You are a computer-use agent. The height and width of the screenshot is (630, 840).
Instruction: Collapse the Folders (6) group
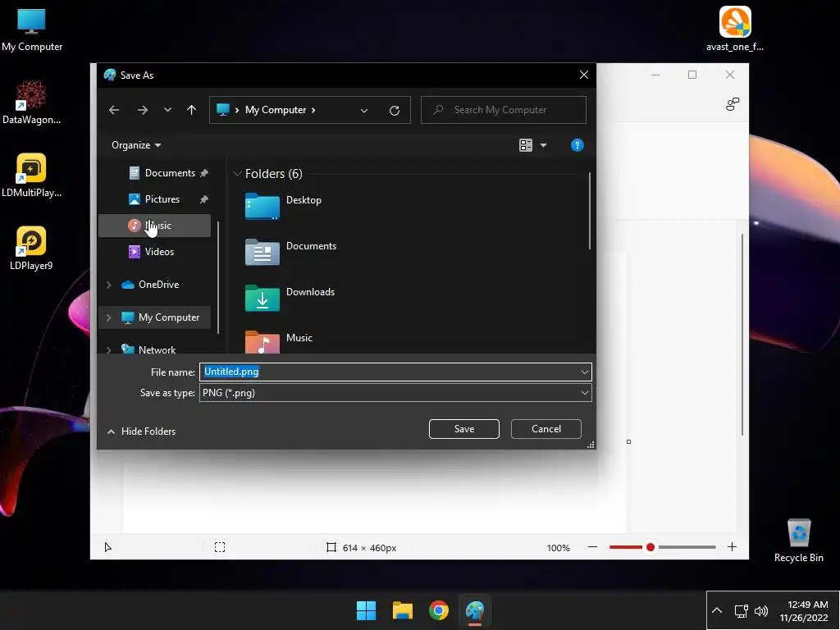[237, 174]
